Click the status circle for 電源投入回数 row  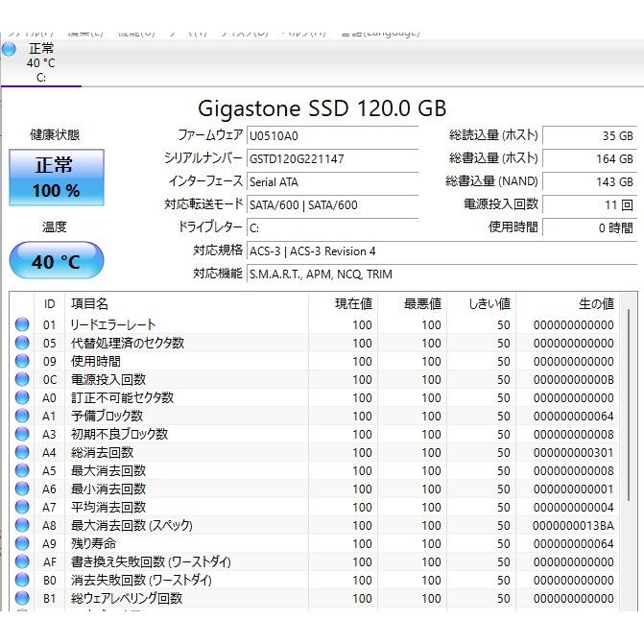(x=22, y=380)
